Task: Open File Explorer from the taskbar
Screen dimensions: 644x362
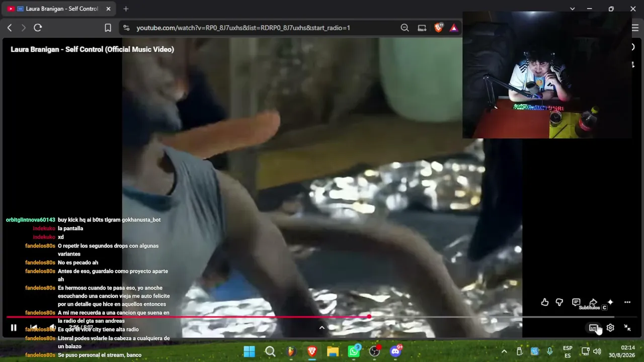Action: (x=333, y=351)
